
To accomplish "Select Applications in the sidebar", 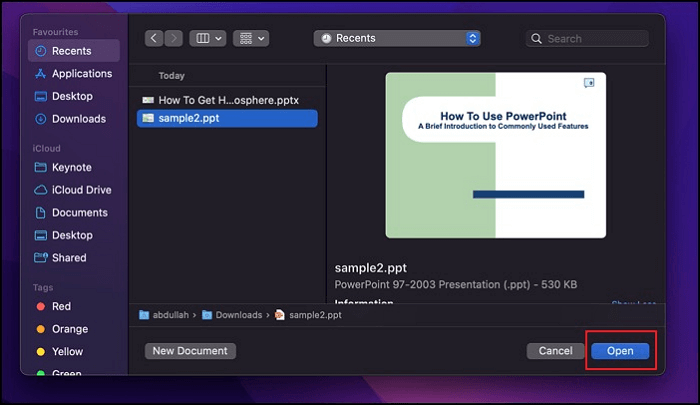I will pos(74,74).
